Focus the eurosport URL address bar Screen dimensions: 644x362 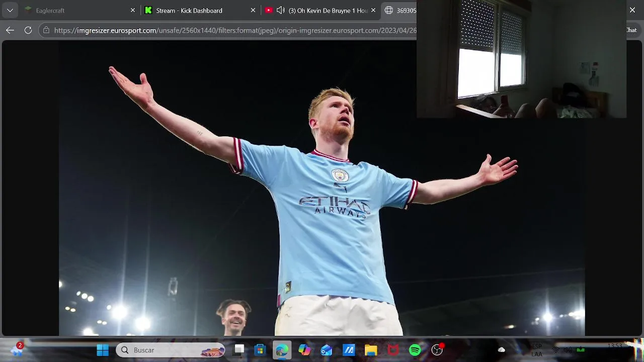(235, 30)
